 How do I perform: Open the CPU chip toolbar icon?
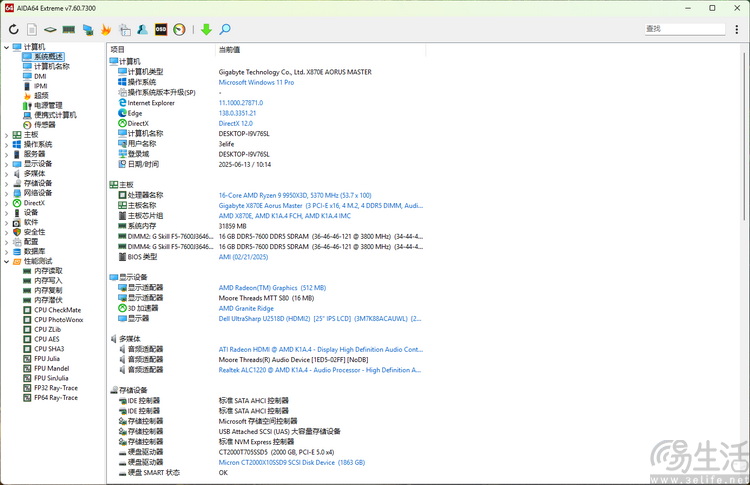[x=50, y=30]
